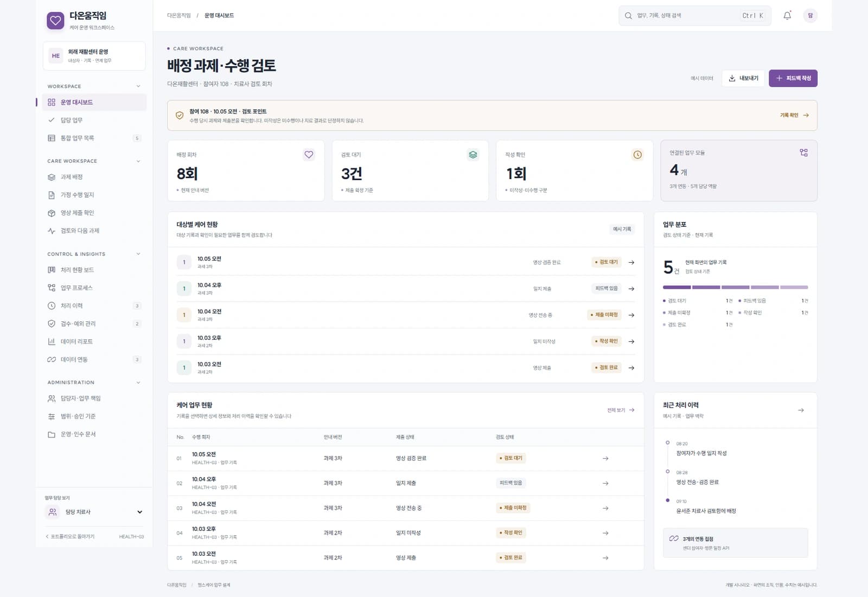Collapse CONTROL & INSIGHTS section
The image size is (868, 597).
coord(138,254)
